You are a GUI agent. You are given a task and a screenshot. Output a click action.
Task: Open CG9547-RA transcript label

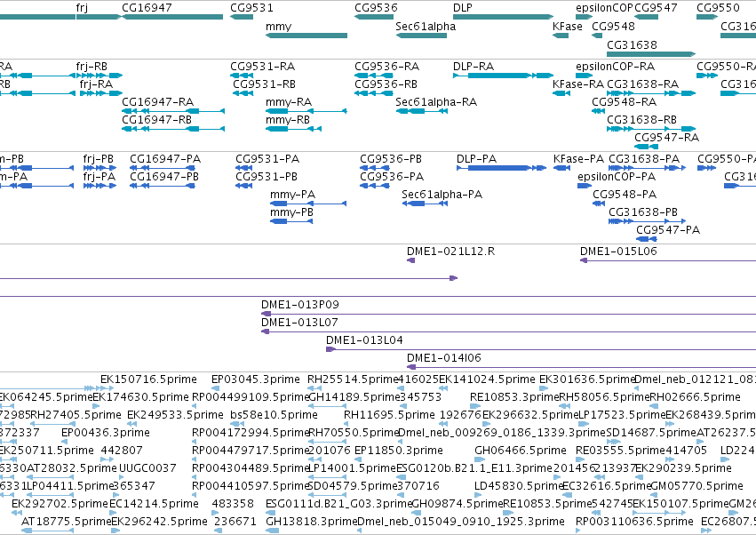coord(667,138)
